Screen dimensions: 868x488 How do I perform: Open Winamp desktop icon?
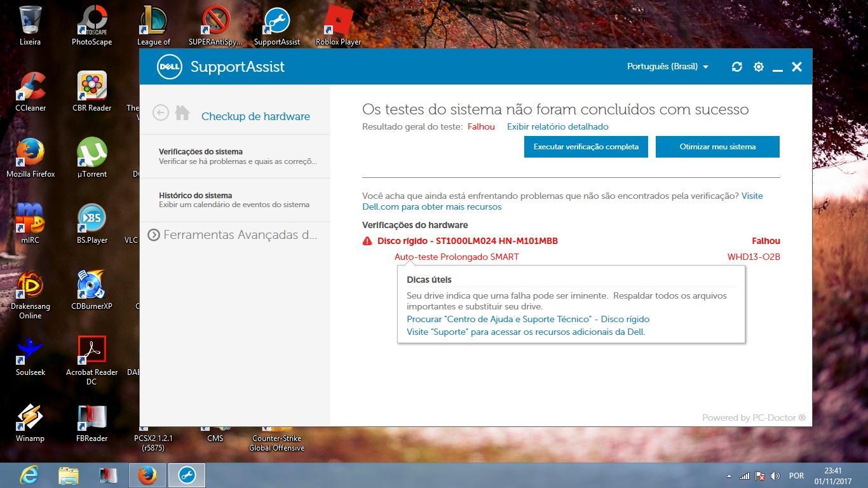coord(30,422)
